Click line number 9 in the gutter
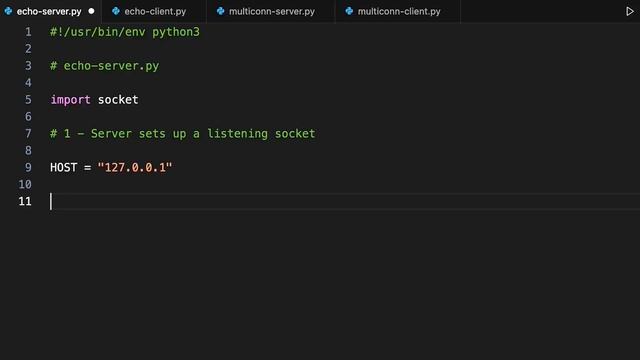 pos(28,167)
